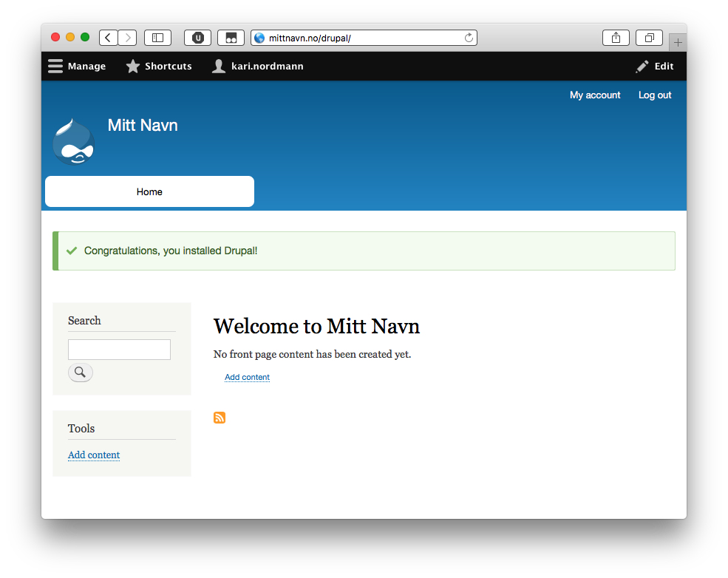Click the Welcome to Mitt Navn heading
Image resolution: width=728 pixels, height=578 pixels.
coord(316,326)
